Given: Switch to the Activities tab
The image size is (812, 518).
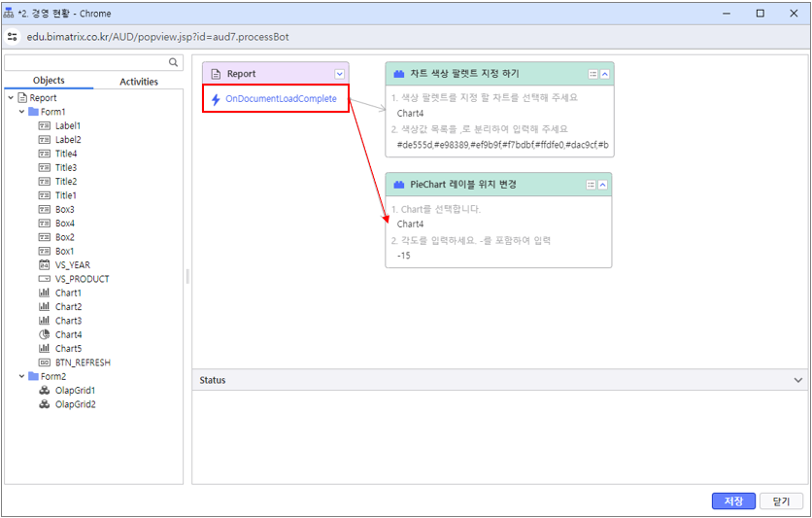Looking at the screenshot, I should (x=139, y=82).
